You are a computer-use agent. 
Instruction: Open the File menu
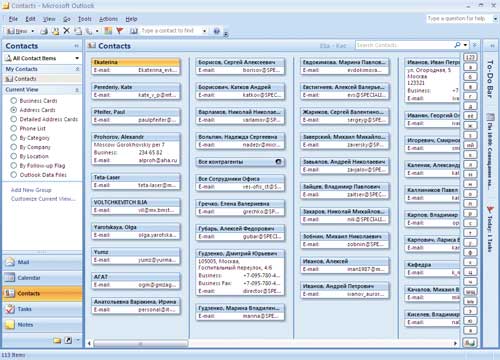tap(13, 19)
